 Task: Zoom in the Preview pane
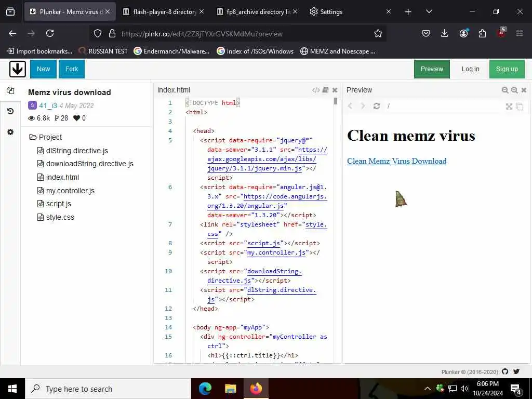click(x=514, y=90)
